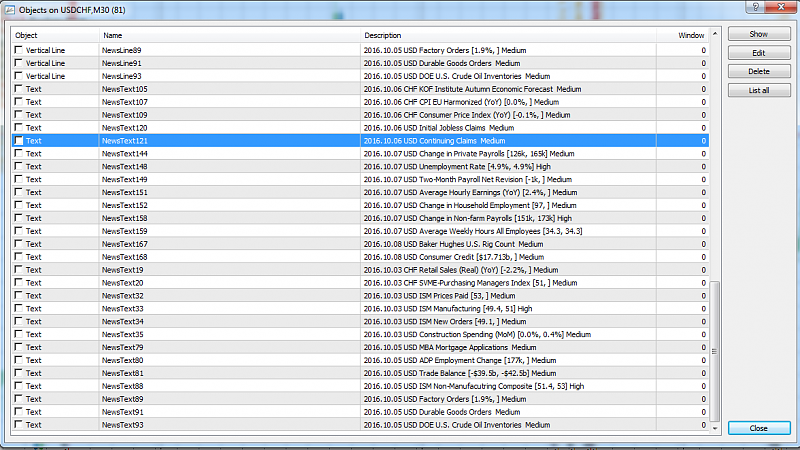This screenshot has width=800, height=450.
Task: Click the dialog title bar icon
Action: [x=9, y=9]
